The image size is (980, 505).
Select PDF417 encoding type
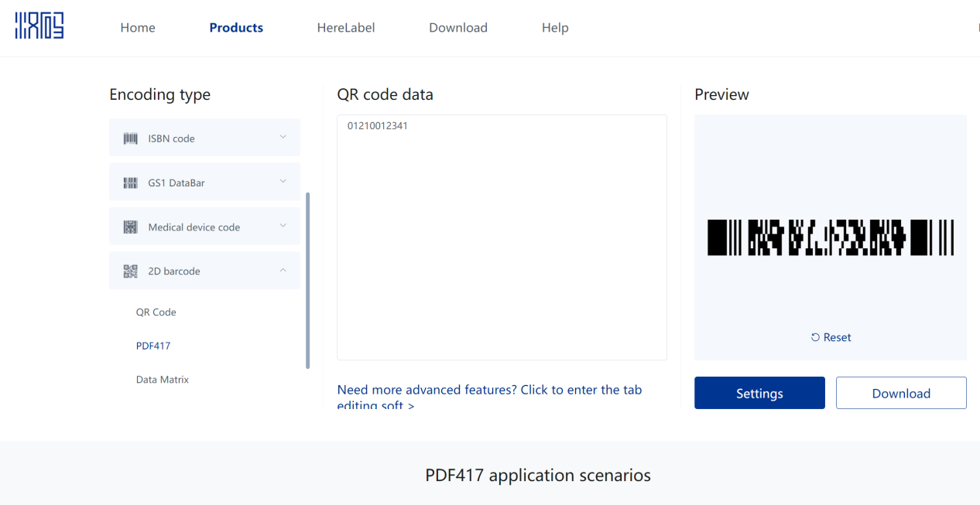coord(153,346)
